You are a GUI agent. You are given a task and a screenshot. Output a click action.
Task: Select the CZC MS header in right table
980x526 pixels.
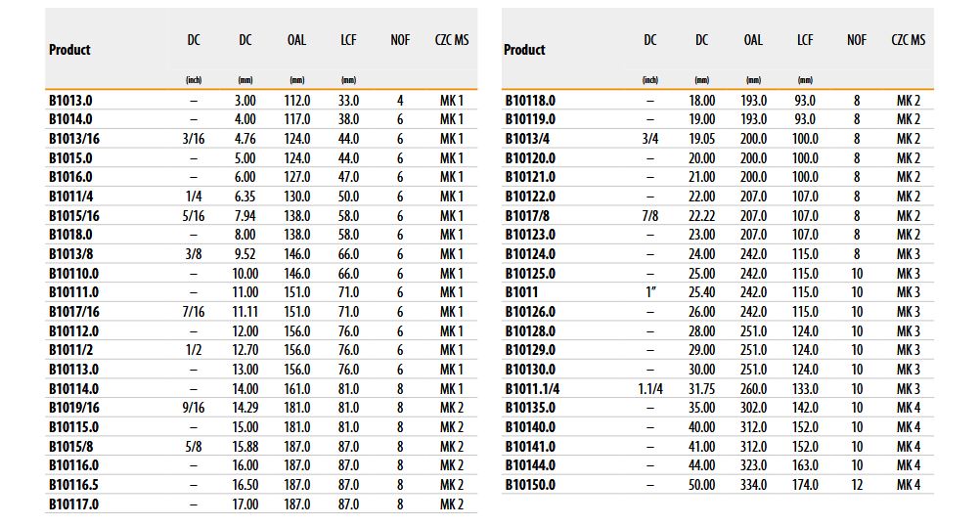click(908, 40)
